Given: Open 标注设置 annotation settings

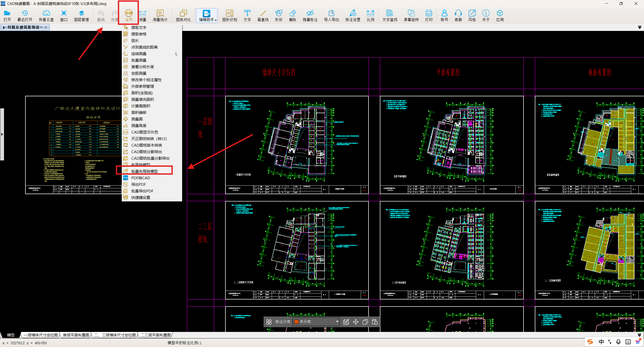Looking at the screenshot, I should click(353, 16).
